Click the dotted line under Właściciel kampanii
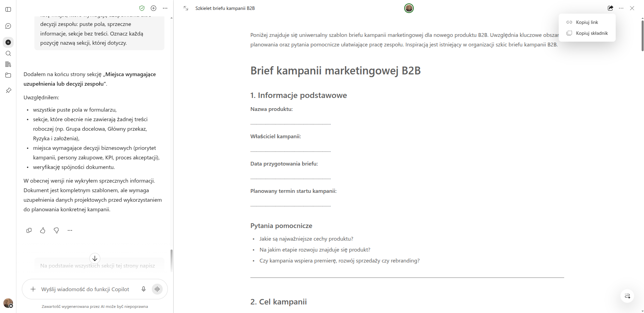Viewport: 644px width, 313px height. (291, 151)
